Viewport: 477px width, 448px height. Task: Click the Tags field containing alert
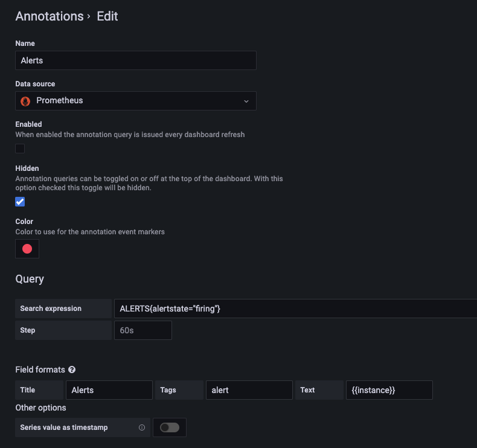[249, 390]
